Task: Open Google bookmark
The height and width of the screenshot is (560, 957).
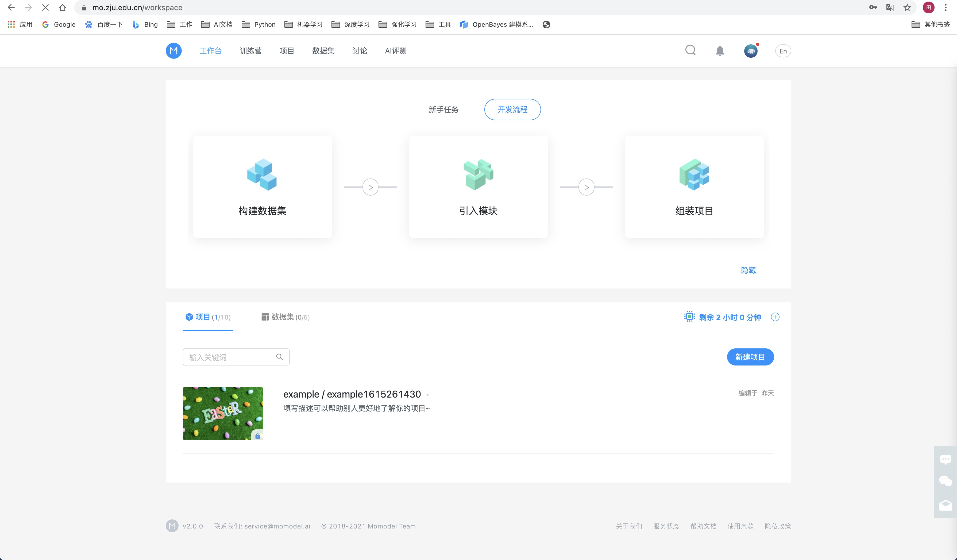Action: tap(59, 24)
